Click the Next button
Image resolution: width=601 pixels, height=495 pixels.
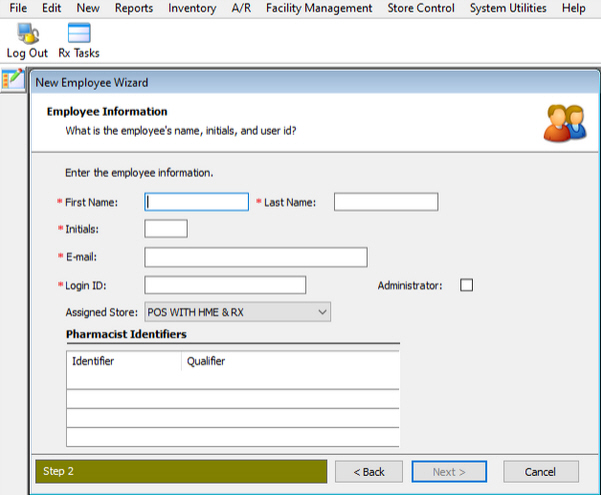pyautogui.click(x=449, y=471)
